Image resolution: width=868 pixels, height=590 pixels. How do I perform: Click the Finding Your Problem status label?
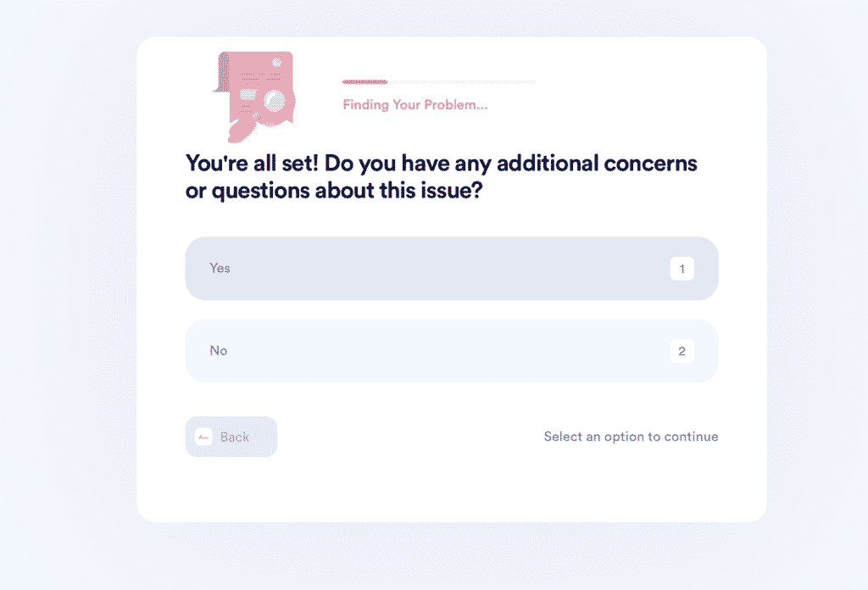pos(415,104)
